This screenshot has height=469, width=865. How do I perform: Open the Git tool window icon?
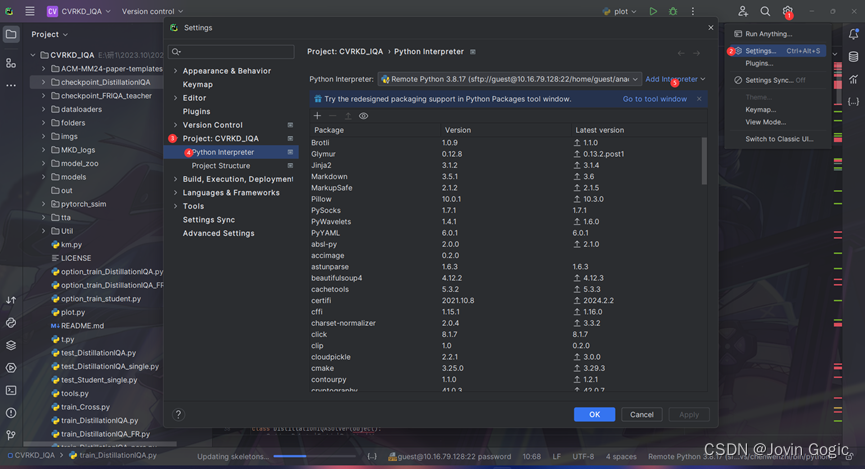[x=11, y=435]
